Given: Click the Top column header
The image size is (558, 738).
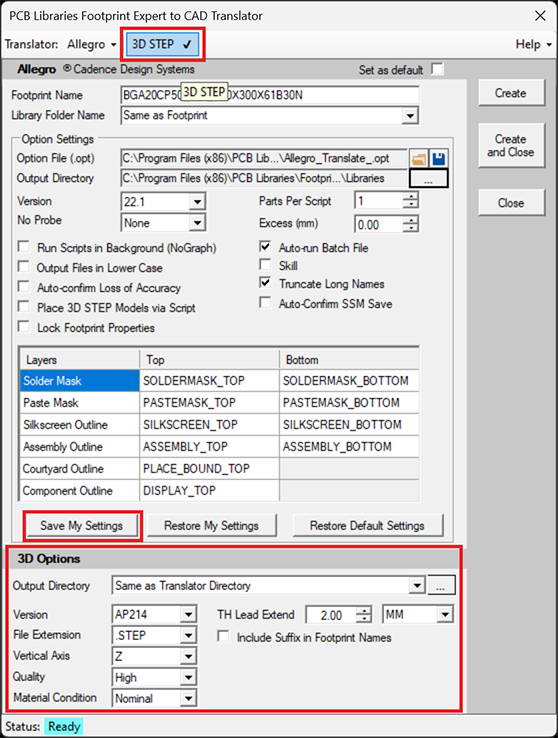Looking at the screenshot, I should point(209,360).
